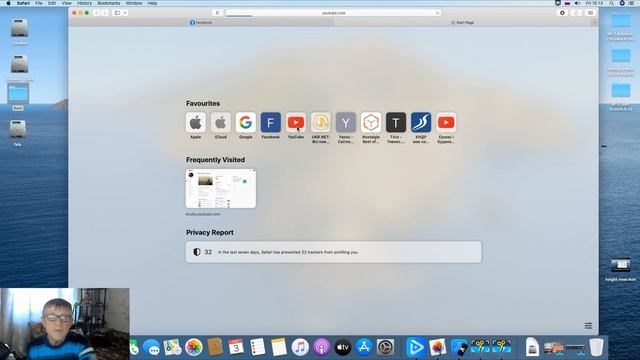The height and width of the screenshot is (360, 640).
Task: Show the tab overview button
Action: coord(590,13)
